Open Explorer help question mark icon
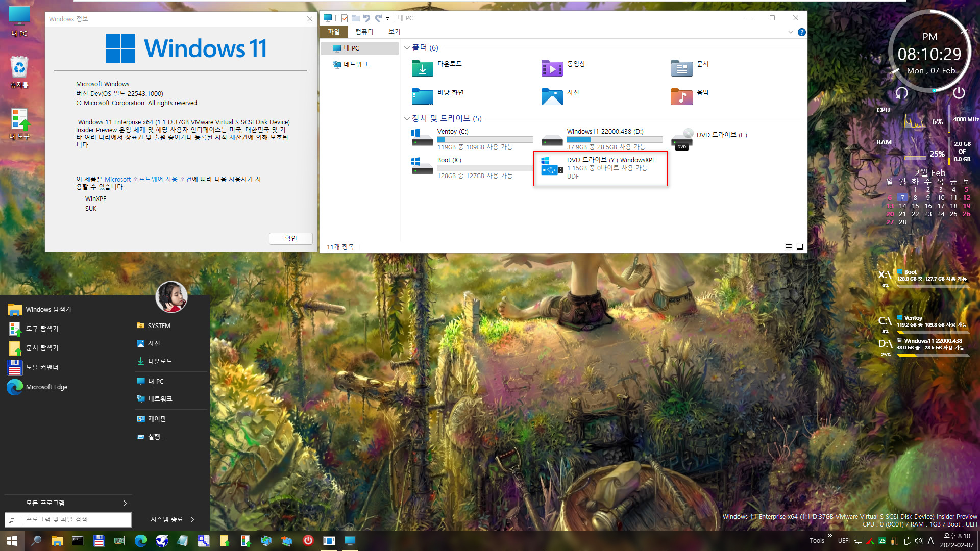The width and height of the screenshot is (980, 551). (801, 32)
